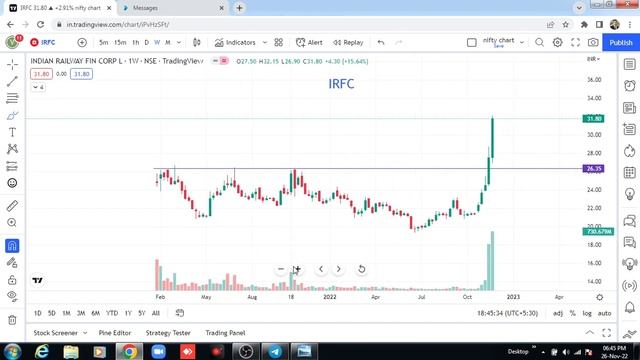Open the calendar grid icon
This screenshot has height=360, width=640.
point(629,173)
